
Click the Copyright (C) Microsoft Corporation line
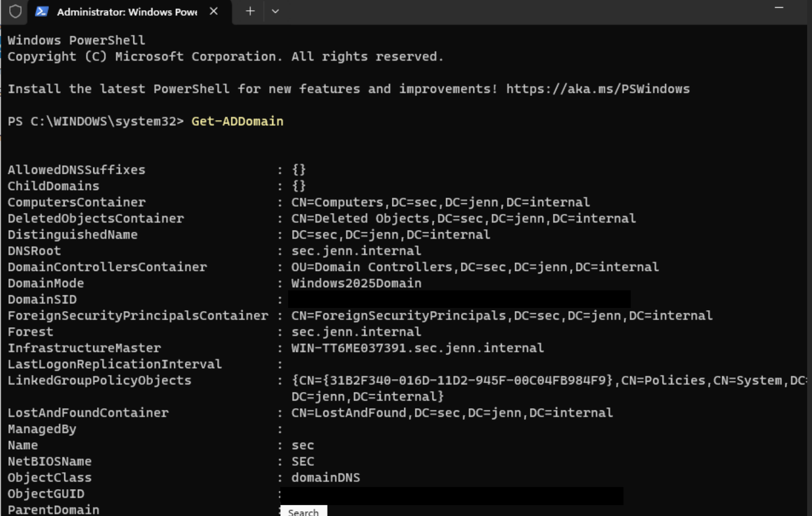click(226, 57)
